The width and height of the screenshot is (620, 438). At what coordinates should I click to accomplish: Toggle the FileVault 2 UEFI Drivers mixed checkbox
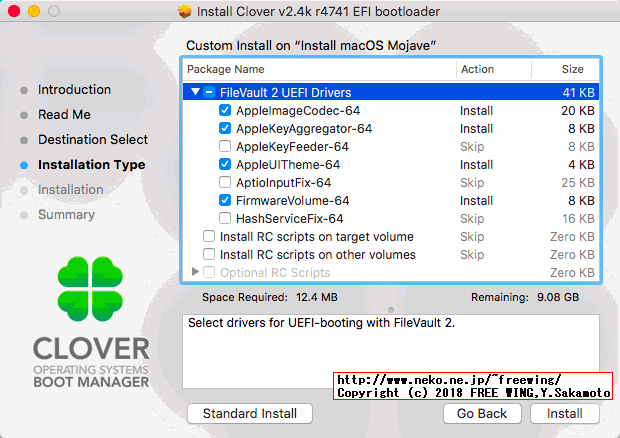click(x=209, y=92)
